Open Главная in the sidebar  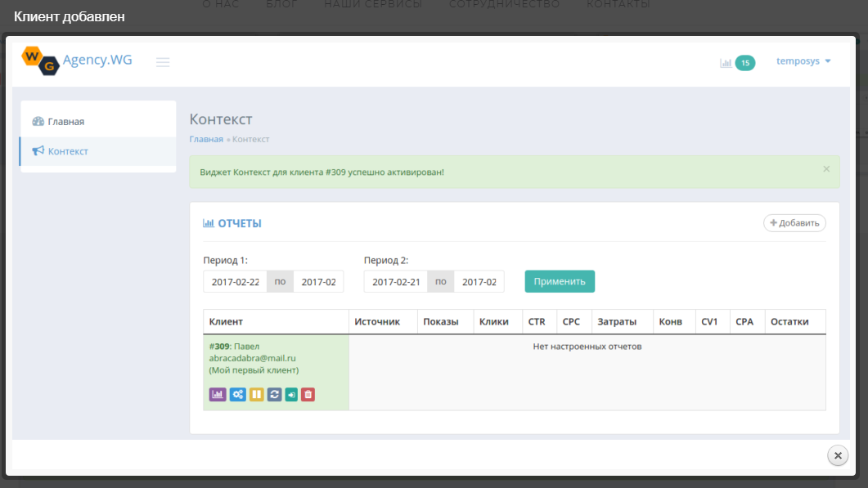(98, 122)
